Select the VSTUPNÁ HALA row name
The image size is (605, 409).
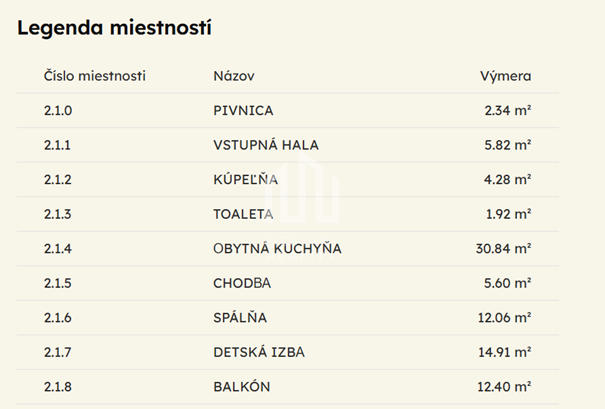coord(266,145)
